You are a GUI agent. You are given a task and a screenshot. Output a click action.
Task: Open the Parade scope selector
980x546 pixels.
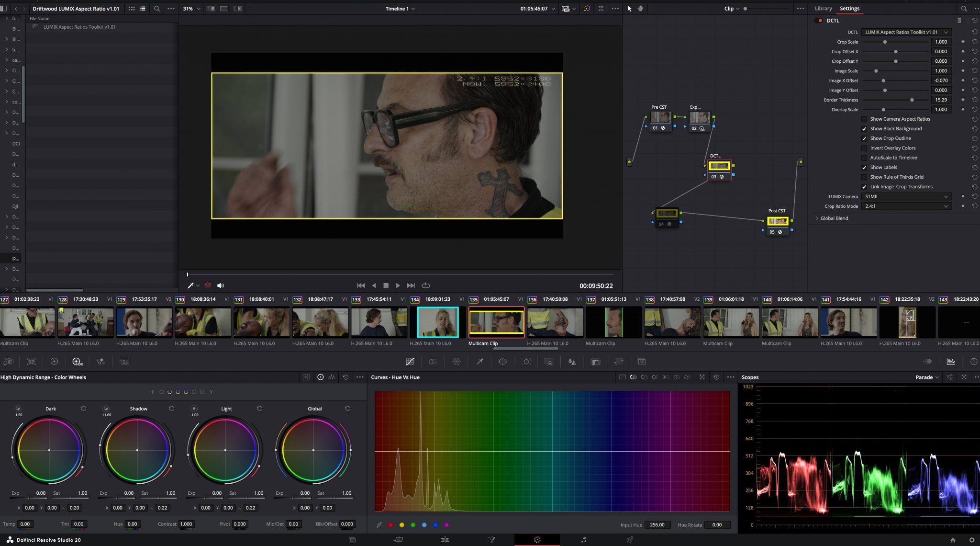[926, 377]
